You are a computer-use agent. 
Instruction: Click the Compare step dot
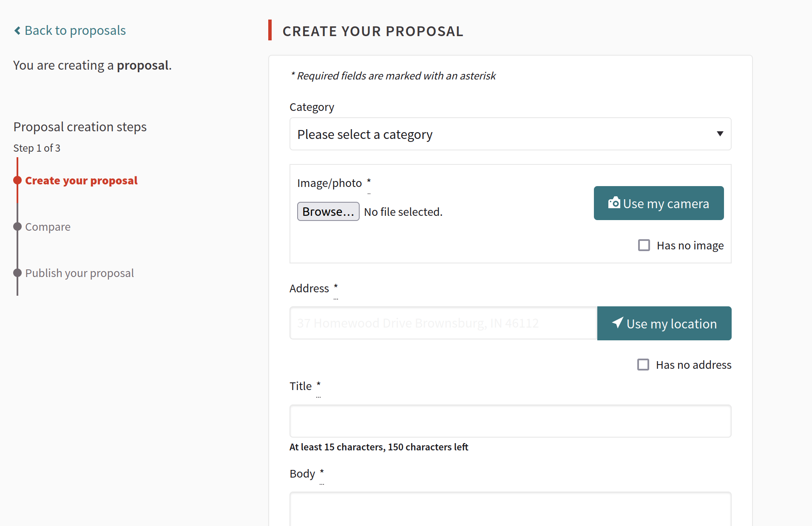point(17,226)
